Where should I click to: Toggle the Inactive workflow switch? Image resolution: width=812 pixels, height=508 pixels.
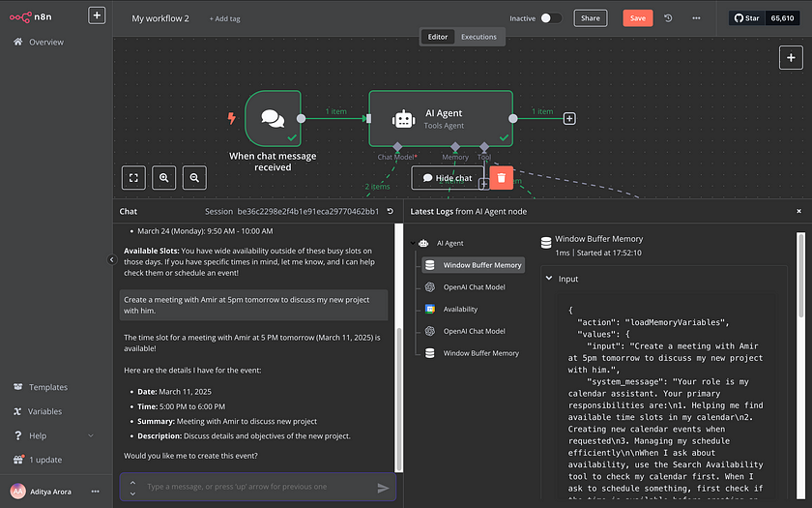[x=551, y=18]
